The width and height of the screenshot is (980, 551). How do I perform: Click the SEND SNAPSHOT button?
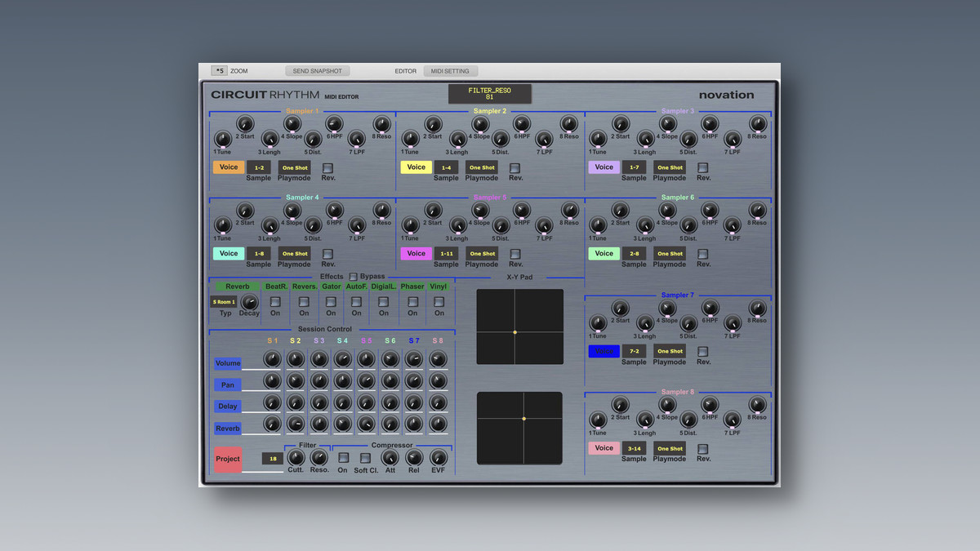(318, 71)
